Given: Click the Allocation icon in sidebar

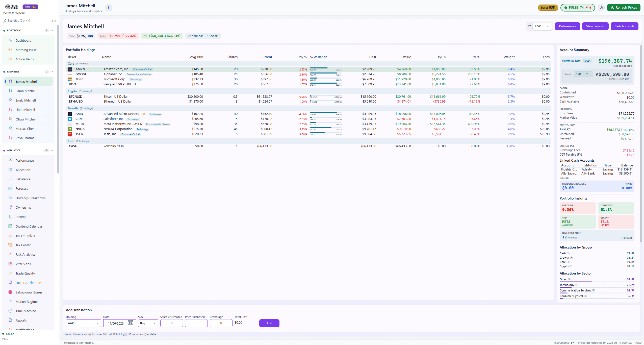Looking at the screenshot, I should 10,170.
